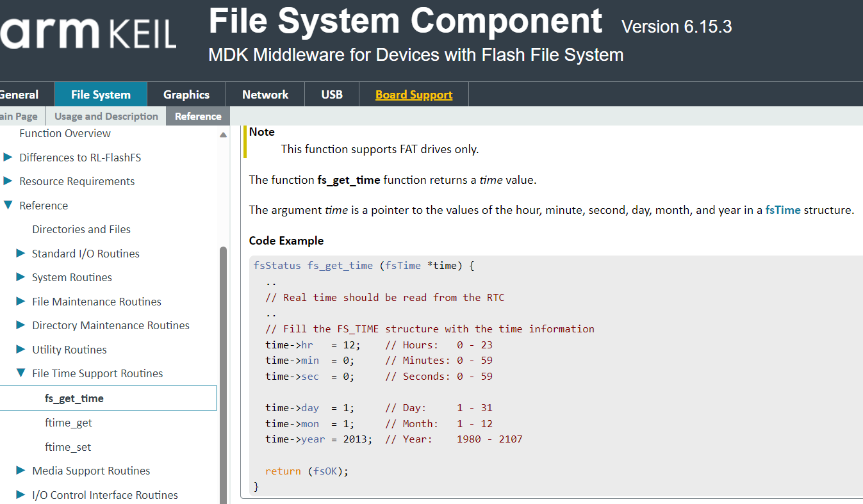Open the Board Support page
This screenshot has width=863, height=504.
413,94
